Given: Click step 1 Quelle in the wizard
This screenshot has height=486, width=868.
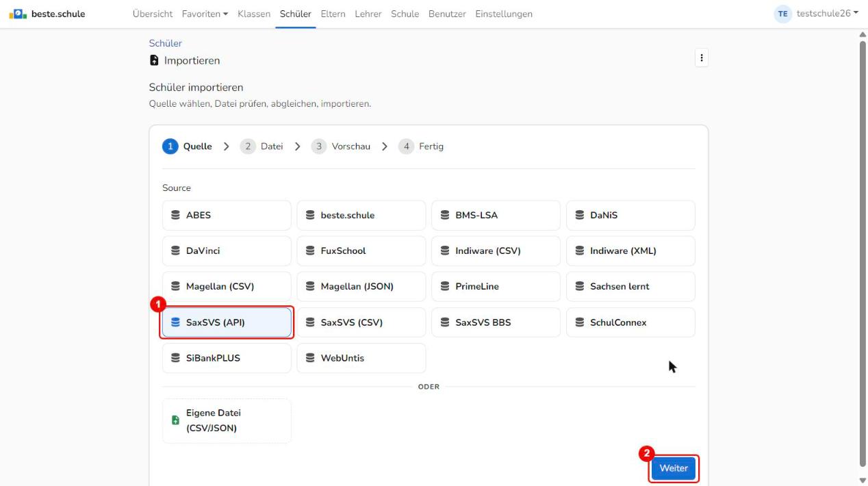Looking at the screenshot, I should [x=187, y=146].
